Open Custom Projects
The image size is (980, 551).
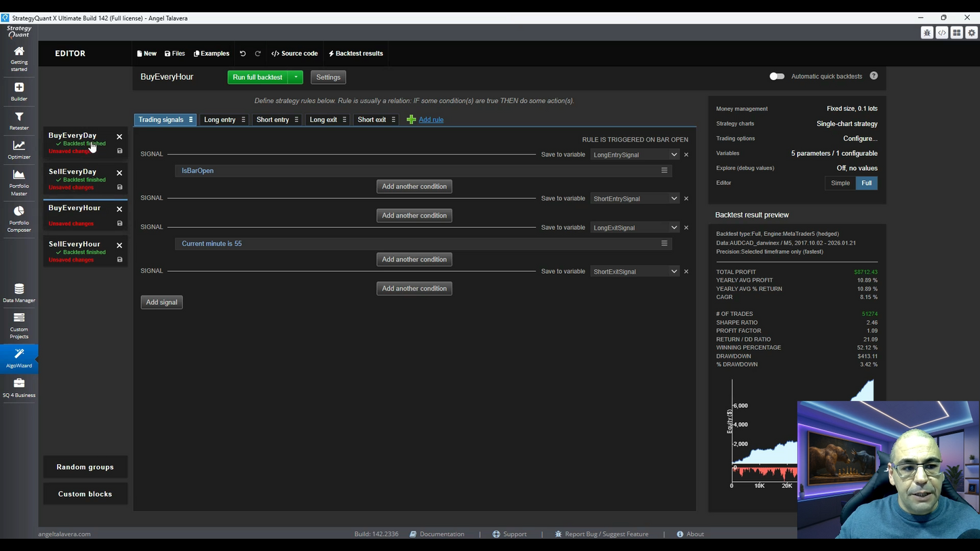[19, 325]
